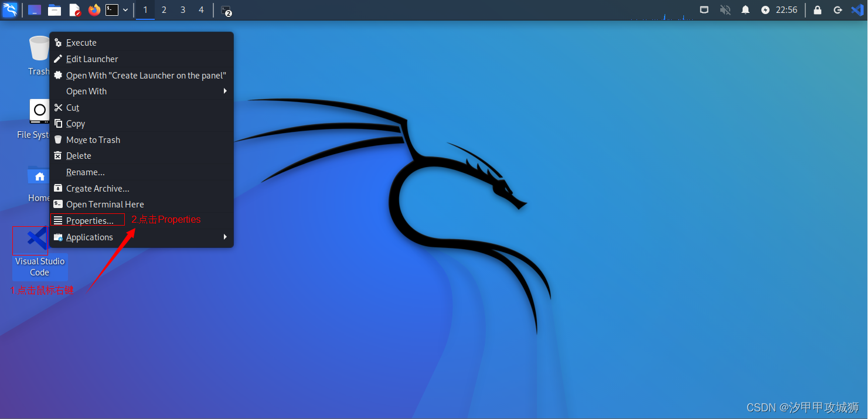The image size is (868, 419).
Task: Open the file manager from the panel
Action: (x=55, y=10)
